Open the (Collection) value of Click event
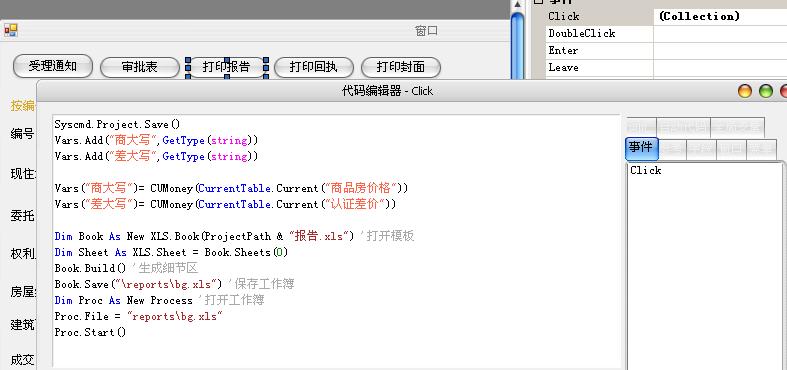 tap(720, 16)
